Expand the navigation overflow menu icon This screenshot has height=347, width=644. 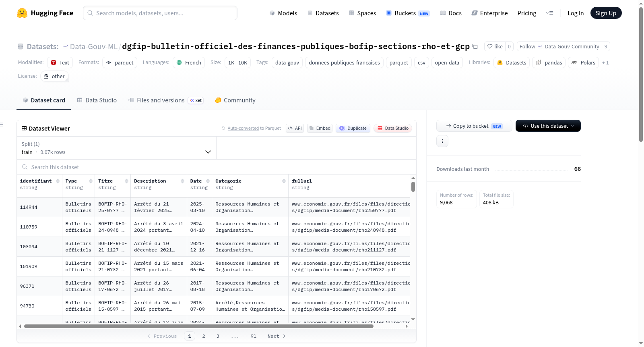pyautogui.click(x=549, y=13)
